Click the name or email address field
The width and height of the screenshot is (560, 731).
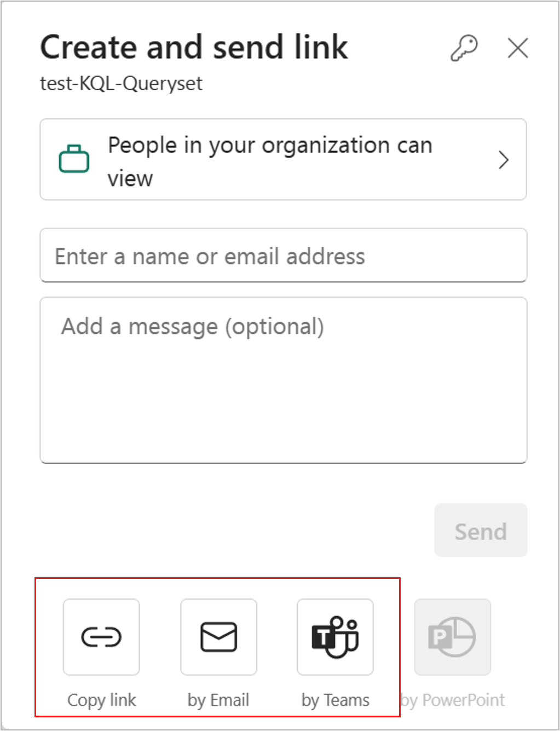pos(282,256)
